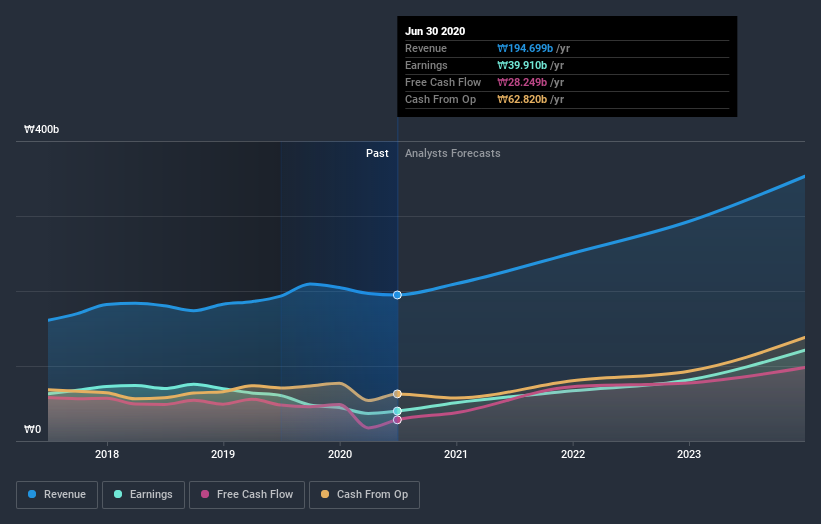
Task: Click the ₩28.249b free cash flow value
Action: tap(522, 82)
